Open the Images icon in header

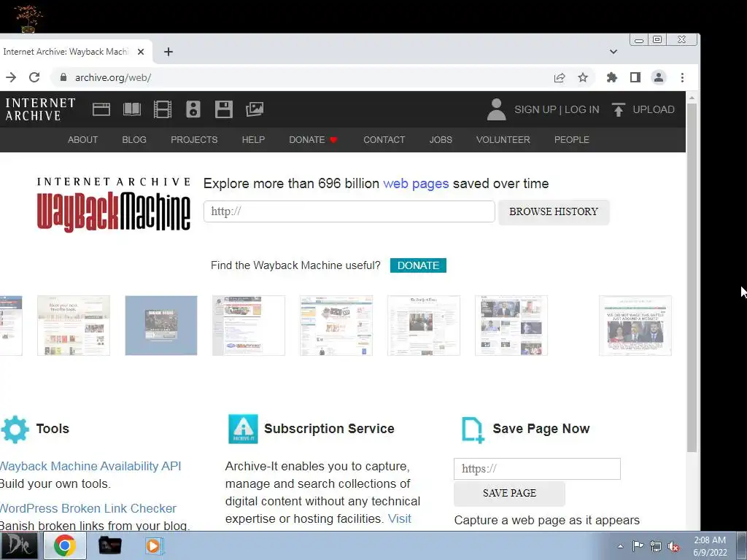click(255, 109)
